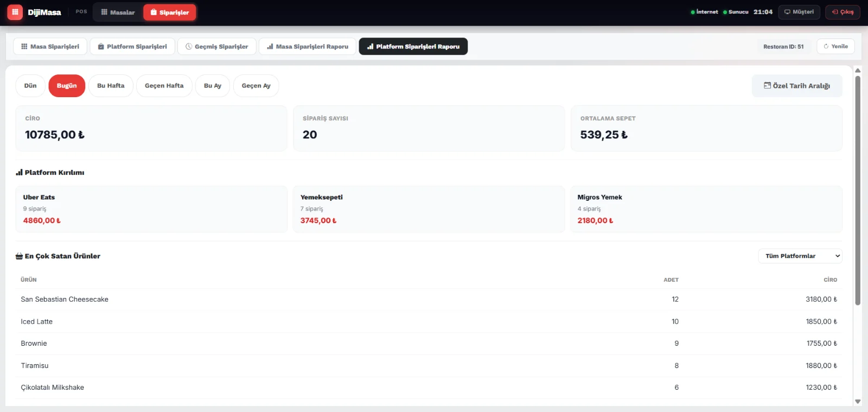Select Platform Siparişleri Raporu tab
Viewport: 868px width, 412px height.
point(413,47)
